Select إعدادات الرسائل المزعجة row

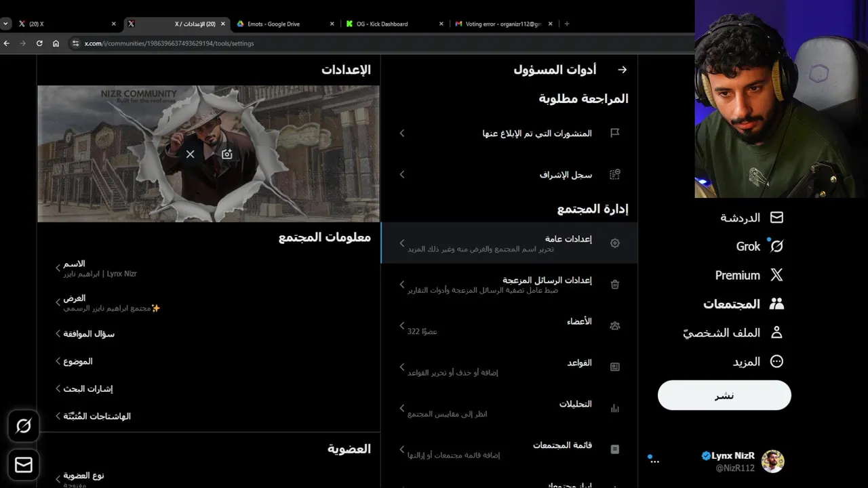point(509,285)
